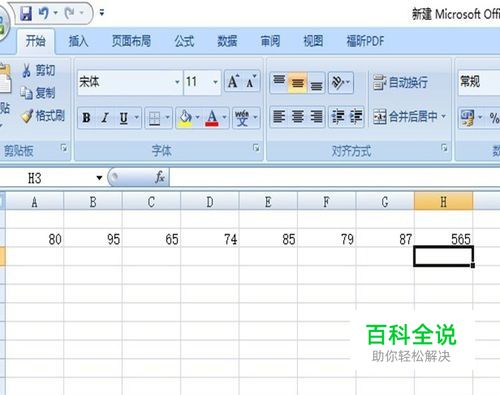
Task: Redo the last undone action
Action: 69,13
